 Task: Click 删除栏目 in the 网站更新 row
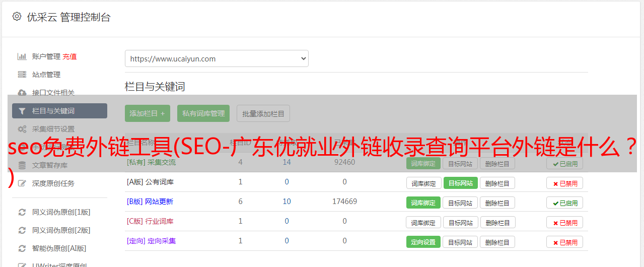[x=497, y=203]
